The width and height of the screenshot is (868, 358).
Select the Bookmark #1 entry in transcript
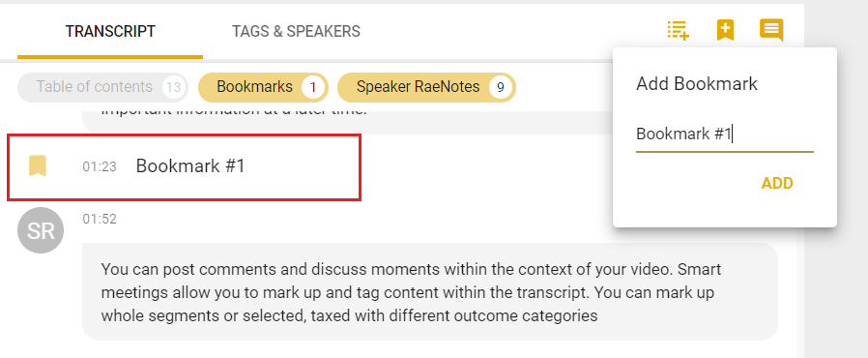[x=184, y=166]
